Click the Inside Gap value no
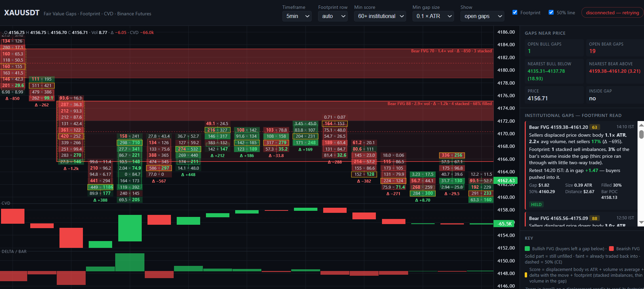644x289 pixels. coord(592,98)
